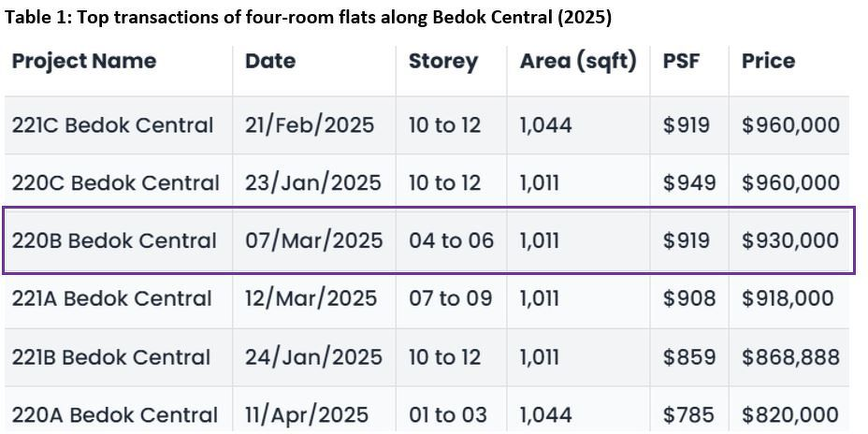The width and height of the screenshot is (868, 434).
Task: Click highlighted 220B Bedok Central row name
Action: click(x=114, y=240)
